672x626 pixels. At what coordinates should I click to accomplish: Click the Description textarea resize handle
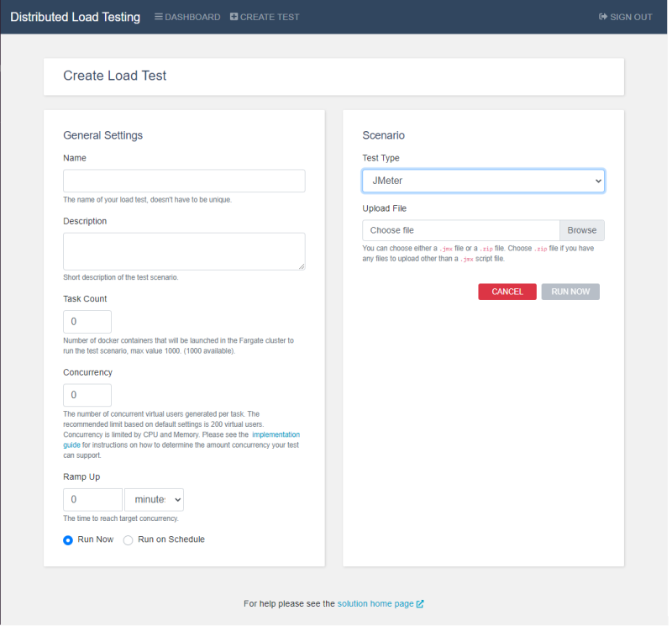tap(302, 266)
